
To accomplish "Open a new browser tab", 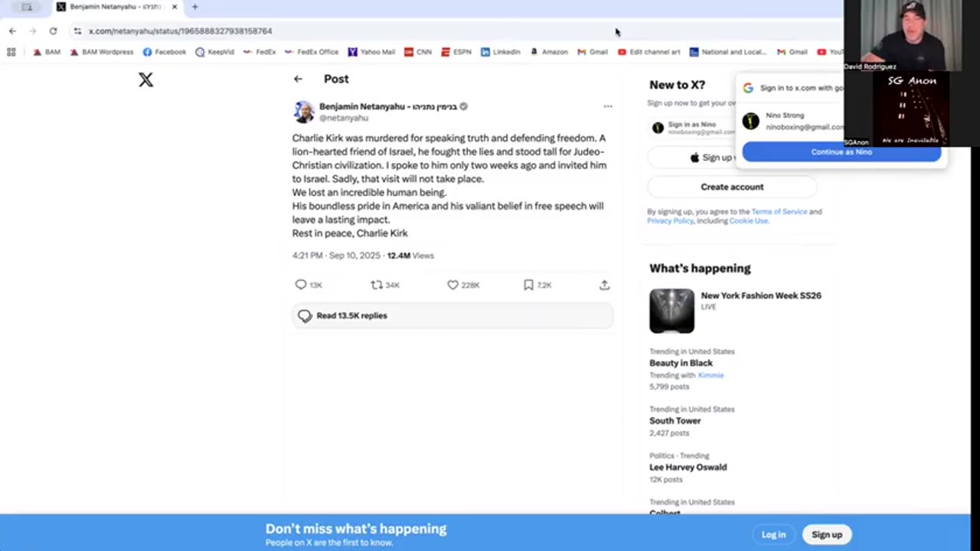I will coord(194,7).
